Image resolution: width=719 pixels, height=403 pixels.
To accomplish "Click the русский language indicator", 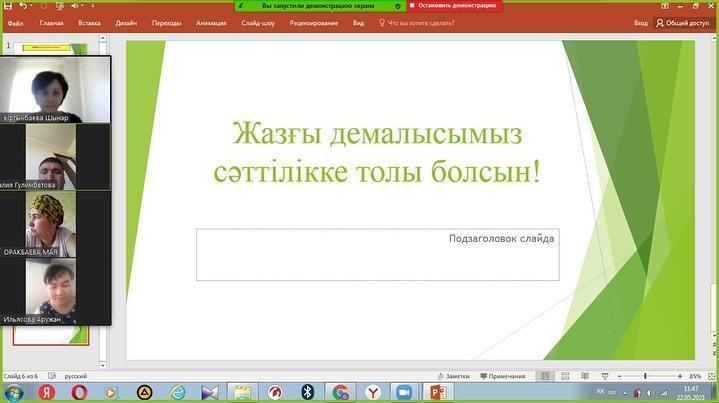I will (76, 376).
